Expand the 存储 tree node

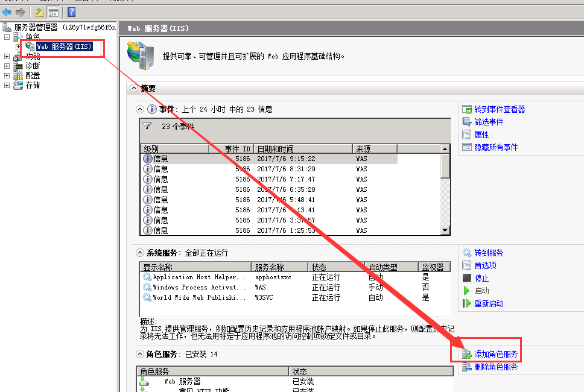tap(7, 85)
